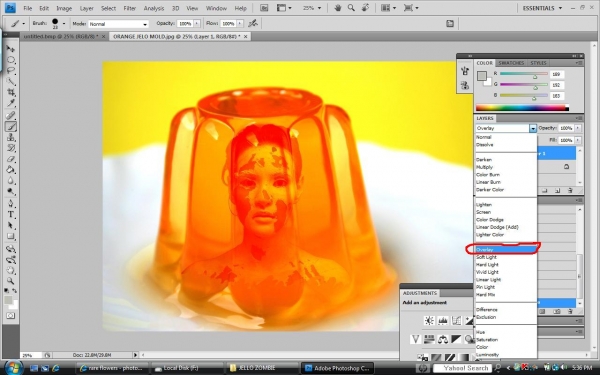Toggle Quick Mask mode

11,316
